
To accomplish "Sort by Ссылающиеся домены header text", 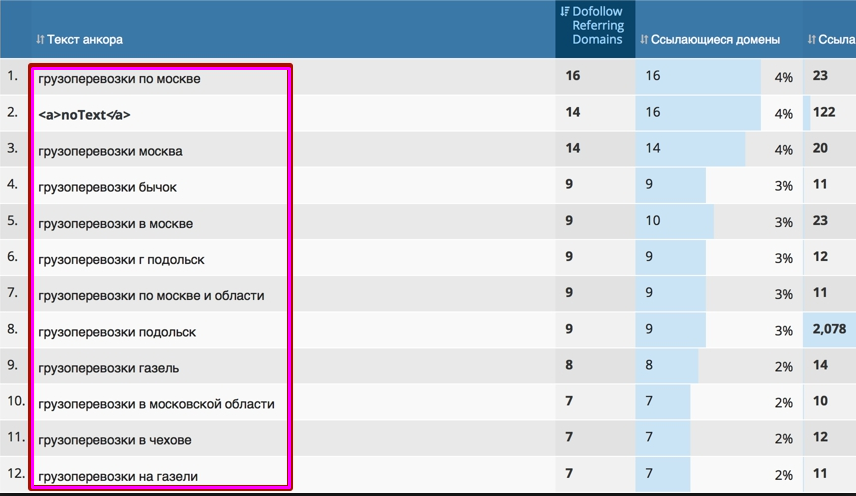I will 715,40.
